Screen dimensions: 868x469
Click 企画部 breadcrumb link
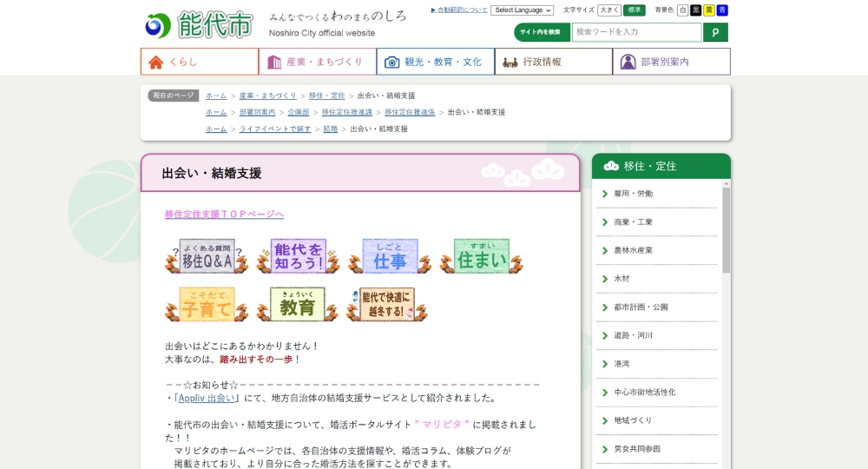299,112
